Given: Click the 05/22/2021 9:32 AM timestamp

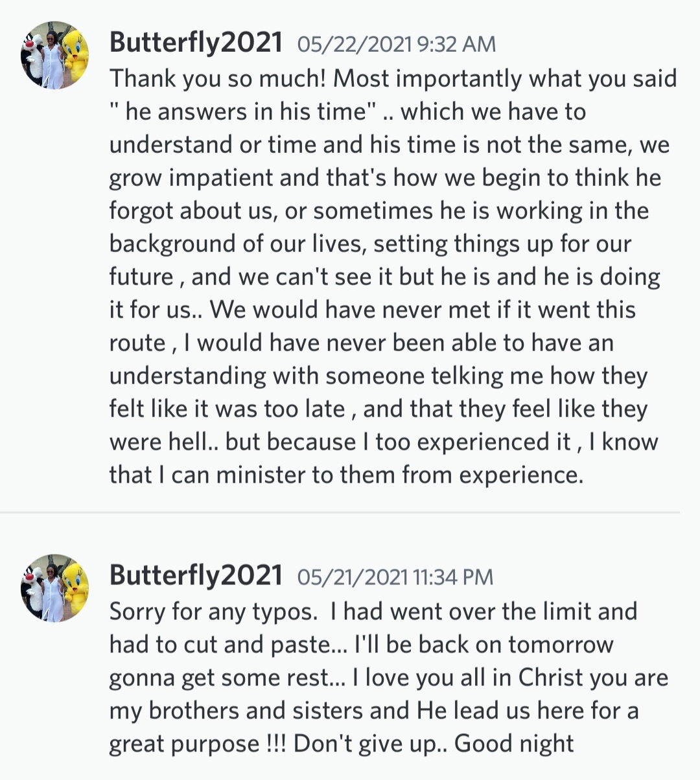Looking at the screenshot, I should [396, 44].
